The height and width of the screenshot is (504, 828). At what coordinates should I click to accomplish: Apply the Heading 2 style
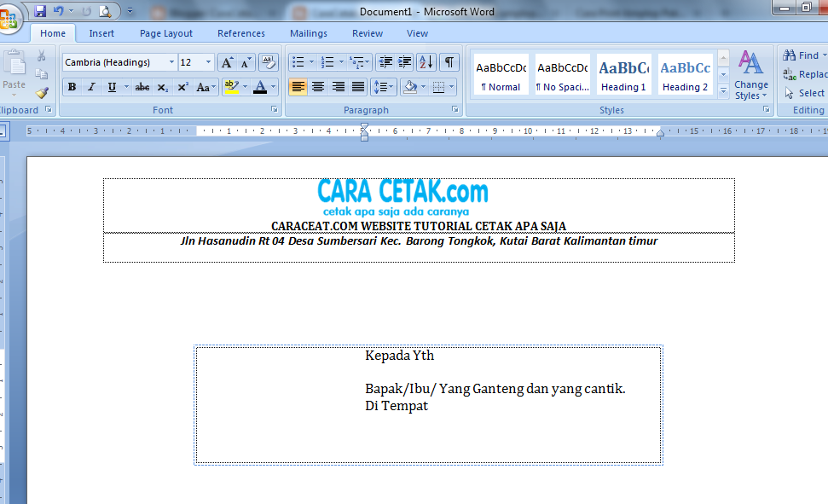point(685,74)
